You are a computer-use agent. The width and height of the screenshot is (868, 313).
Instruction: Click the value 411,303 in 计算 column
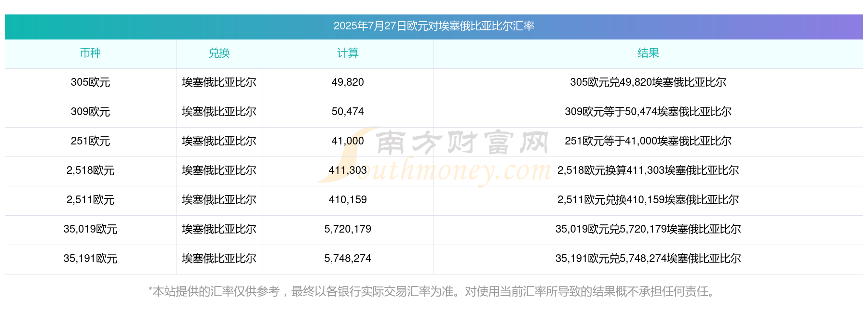tap(348, 170)
